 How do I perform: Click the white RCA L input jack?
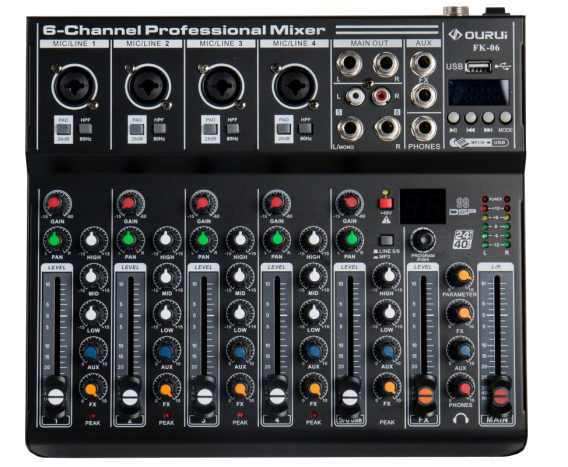(355, 96)
